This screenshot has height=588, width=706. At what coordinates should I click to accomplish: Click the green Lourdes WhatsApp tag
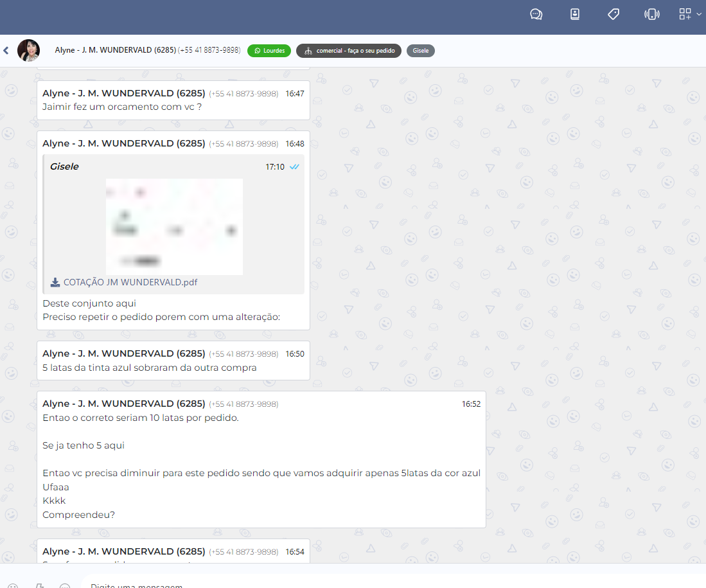click(269, 51)
